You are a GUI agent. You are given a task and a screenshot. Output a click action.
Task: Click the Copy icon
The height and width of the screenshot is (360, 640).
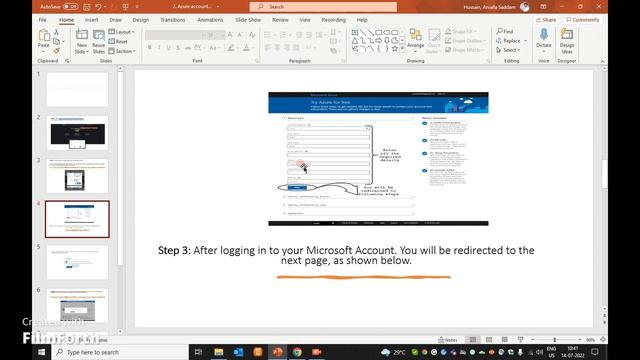[56, 41]
